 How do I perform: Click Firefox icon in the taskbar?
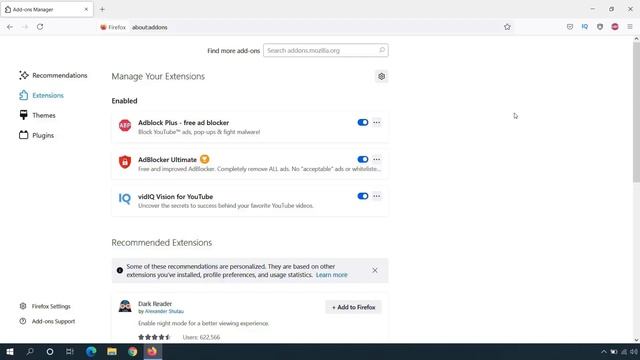[152, 351]
